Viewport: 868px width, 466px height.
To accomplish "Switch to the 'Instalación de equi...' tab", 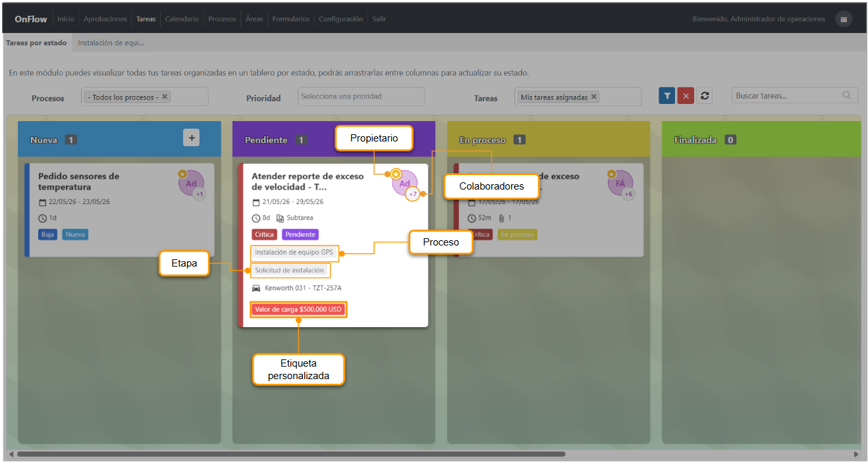I will pos(111,43).
